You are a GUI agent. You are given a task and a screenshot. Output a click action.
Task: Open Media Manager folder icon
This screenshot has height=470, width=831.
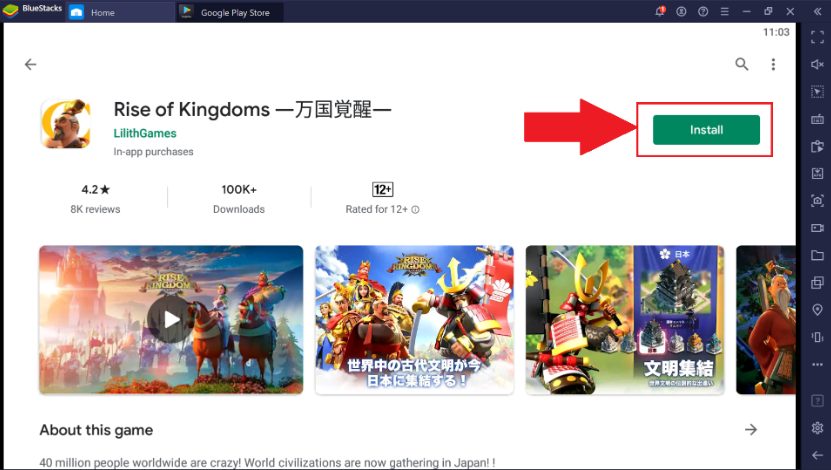pyautogui.click(x=817, y=255)
